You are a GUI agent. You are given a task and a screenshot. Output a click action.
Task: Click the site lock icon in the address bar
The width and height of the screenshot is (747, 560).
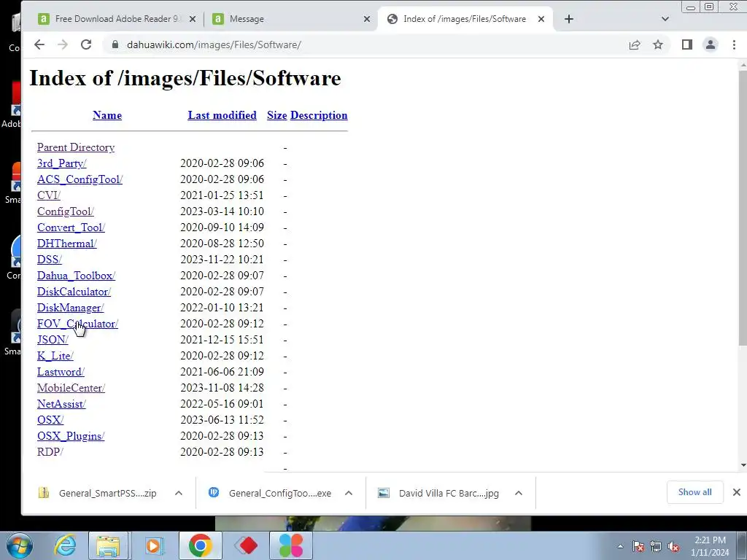[x=115, y=44]
